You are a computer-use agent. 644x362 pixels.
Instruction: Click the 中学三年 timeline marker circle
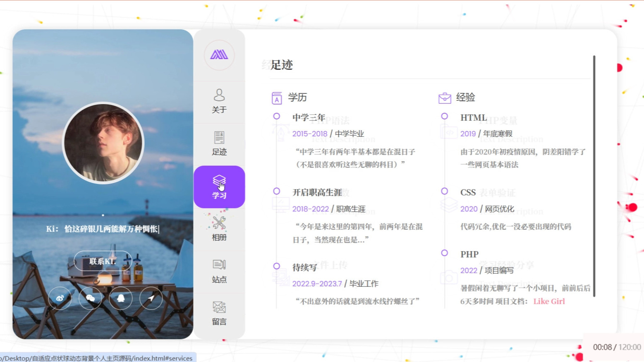[x=277, y=117]
